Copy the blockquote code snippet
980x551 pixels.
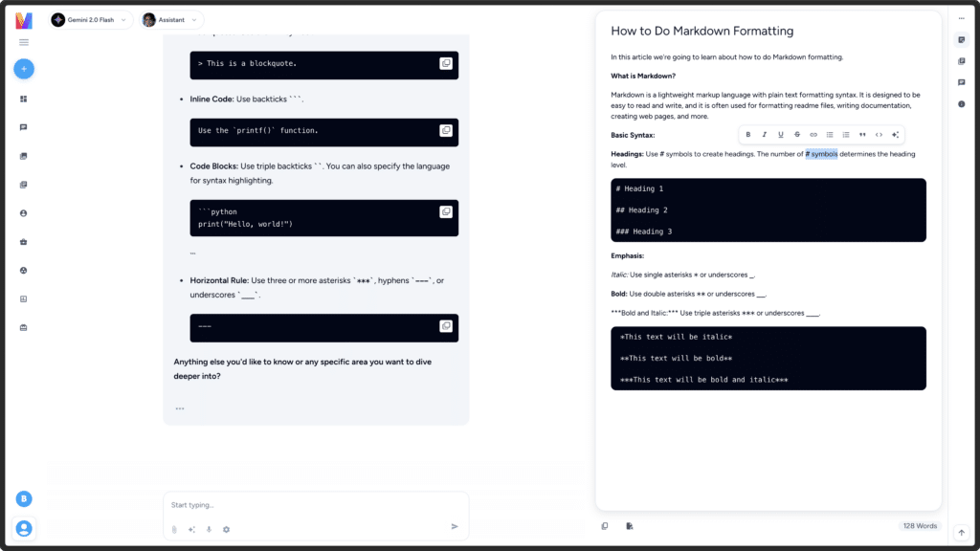click(x=446, y=64)
